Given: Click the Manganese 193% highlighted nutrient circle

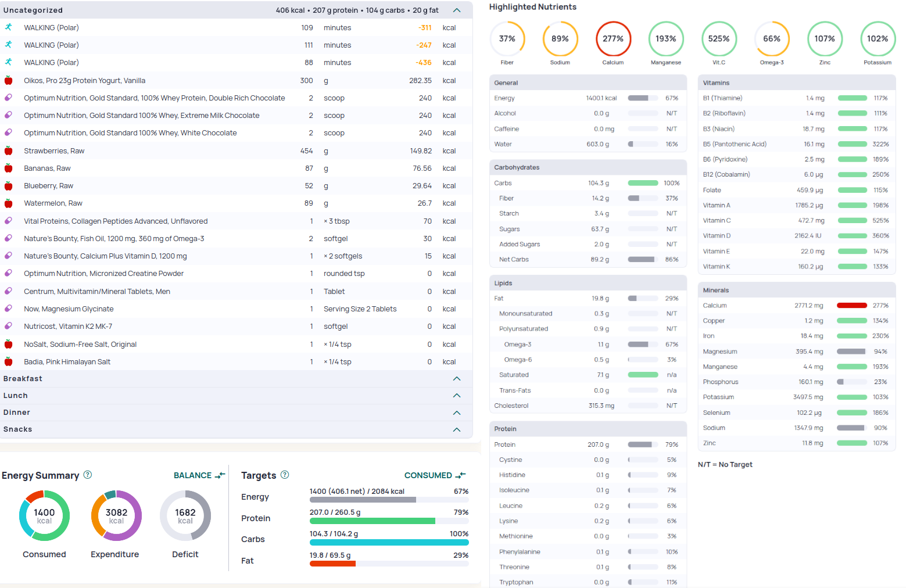Looking at the screenshot, I should point(666,39).
